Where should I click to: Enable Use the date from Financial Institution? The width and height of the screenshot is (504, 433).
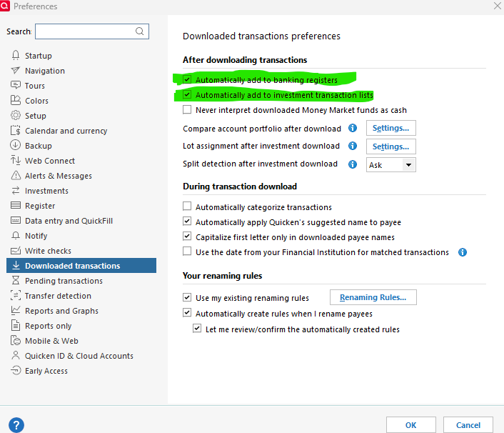[x=187, y=252]
